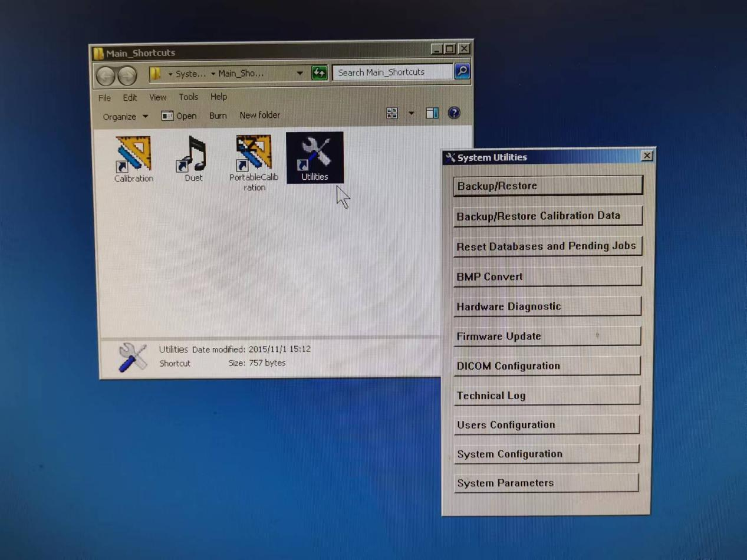Click the Change your view icon
The image size is (747, 560).
(x=392, y=113)
